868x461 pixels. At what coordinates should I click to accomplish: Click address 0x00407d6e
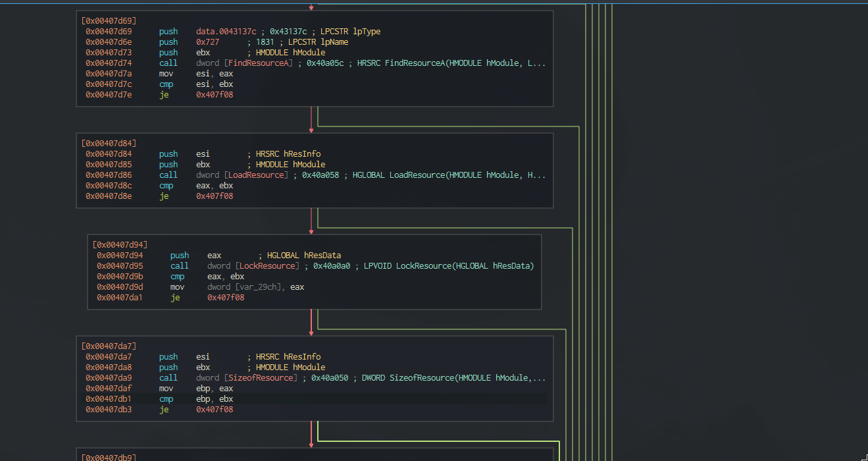click(x=109, y=42)
